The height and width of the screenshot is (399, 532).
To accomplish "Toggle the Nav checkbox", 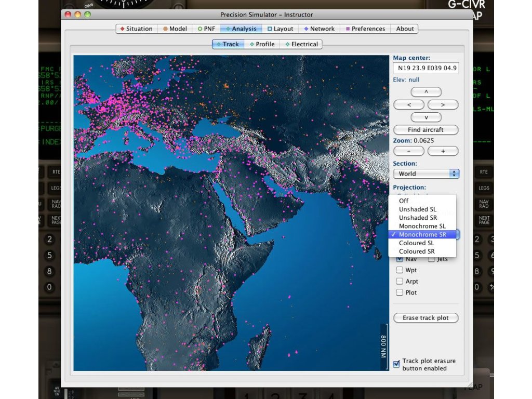I will point(400,259).
